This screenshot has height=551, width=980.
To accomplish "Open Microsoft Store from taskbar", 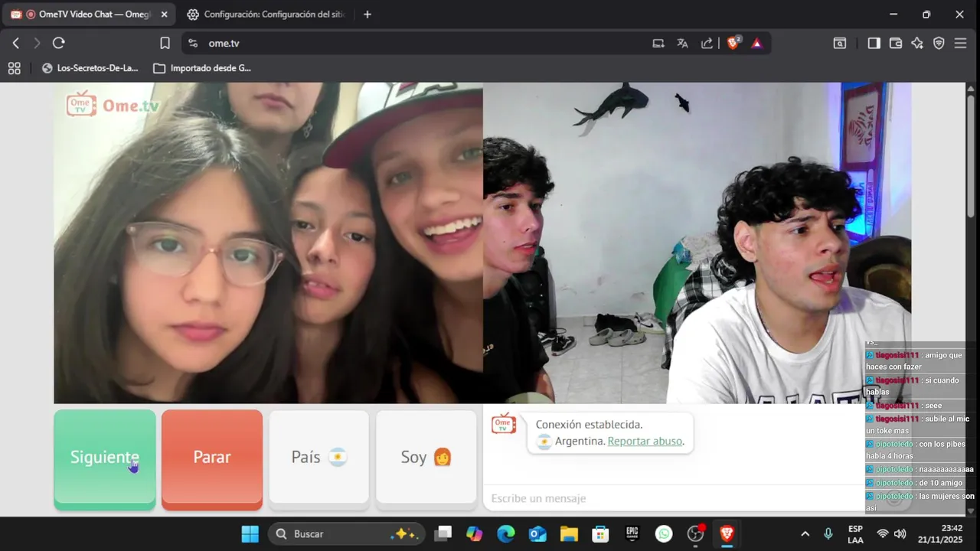I will 601,534.
